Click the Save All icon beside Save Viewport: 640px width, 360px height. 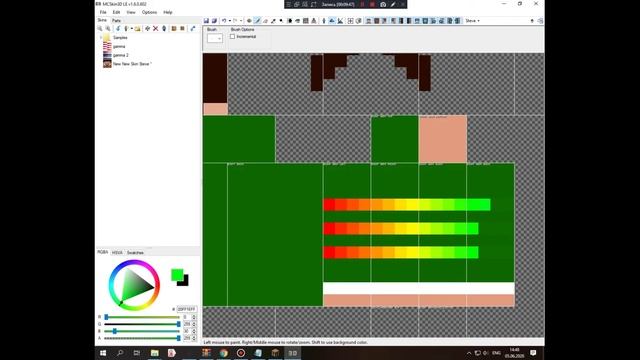(x=214, y=21)
